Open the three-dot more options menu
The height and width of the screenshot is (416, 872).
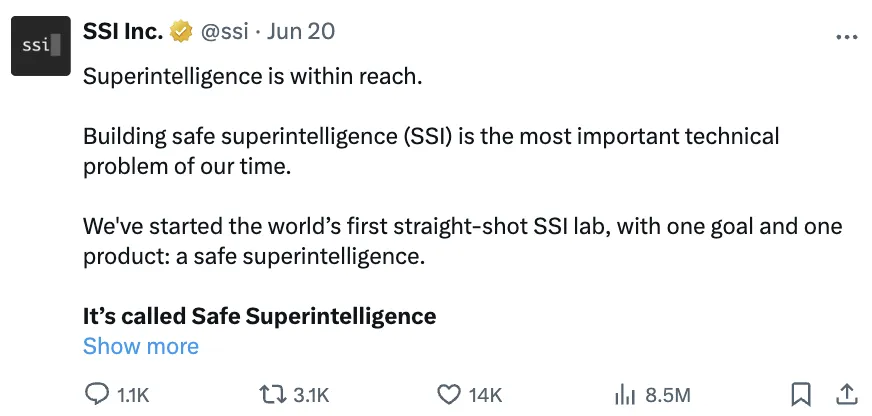pyautogui.click(x=847, y=37)
